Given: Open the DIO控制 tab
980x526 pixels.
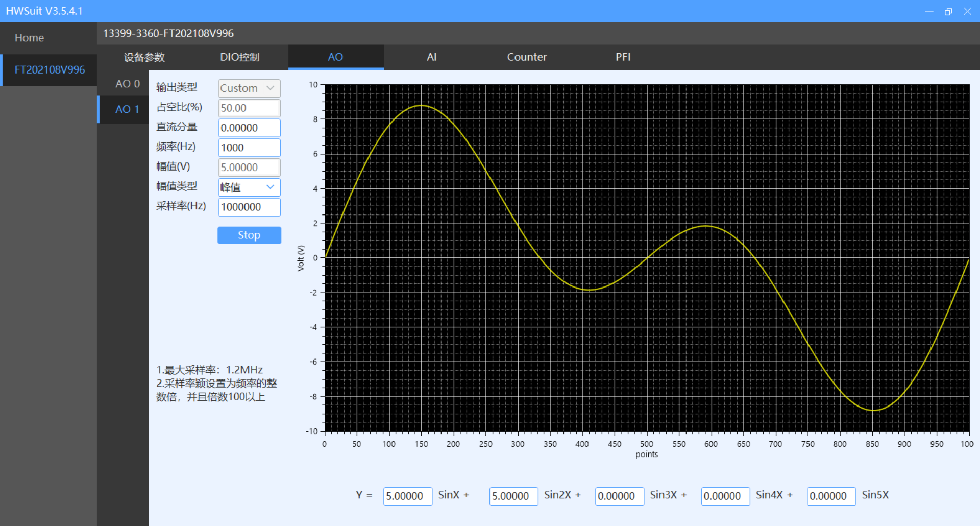Looking at the screenshot, I should (x=239, y=57).
